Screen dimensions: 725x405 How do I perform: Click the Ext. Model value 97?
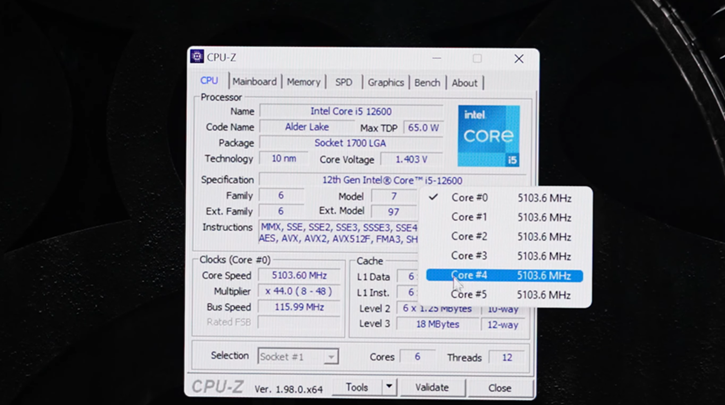(x=393, y=212)
